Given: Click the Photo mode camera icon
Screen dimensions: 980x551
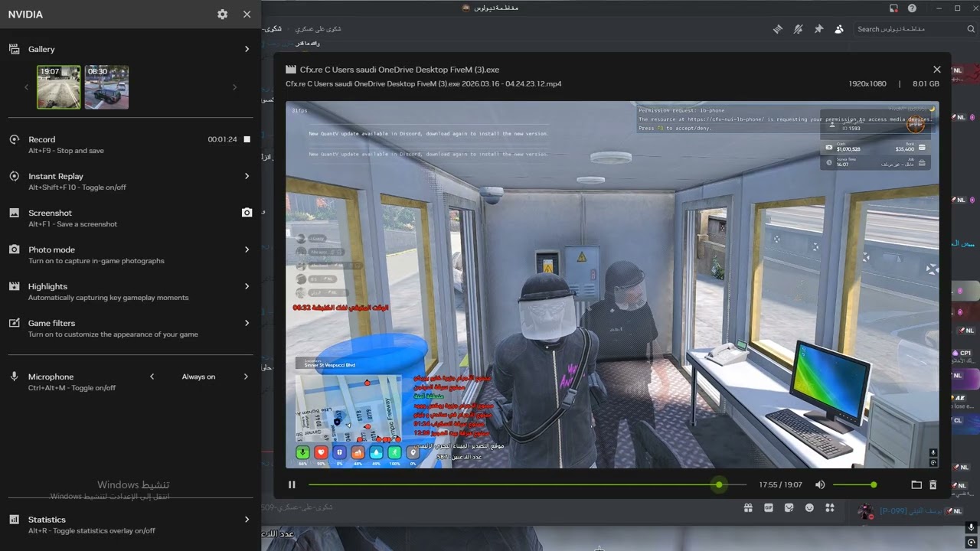Looking at the screenshot, I should 14,249.
